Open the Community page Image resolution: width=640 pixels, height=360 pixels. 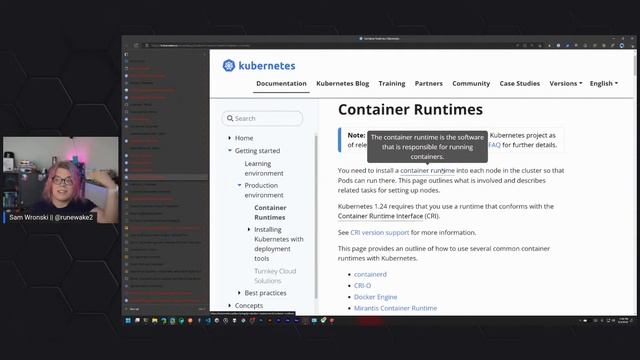[471, 83]
